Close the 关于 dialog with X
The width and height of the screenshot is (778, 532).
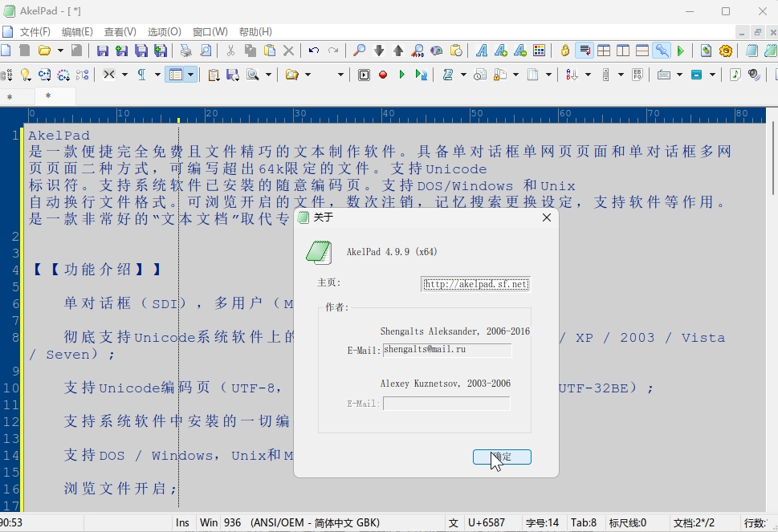pos(547,217)
